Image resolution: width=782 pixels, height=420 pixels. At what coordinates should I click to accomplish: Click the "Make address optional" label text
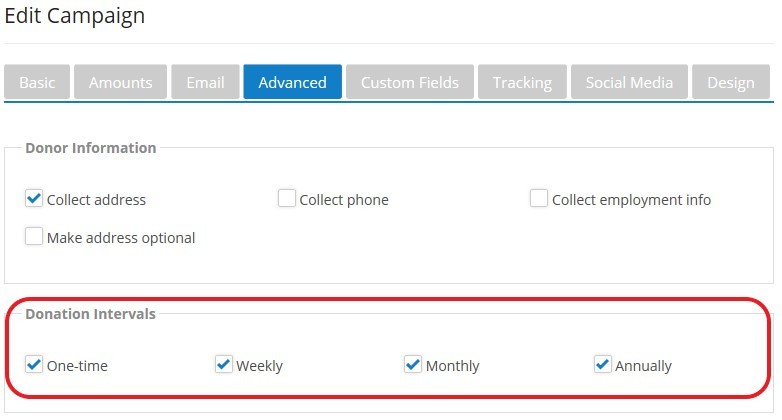click(x=121, y=238)
